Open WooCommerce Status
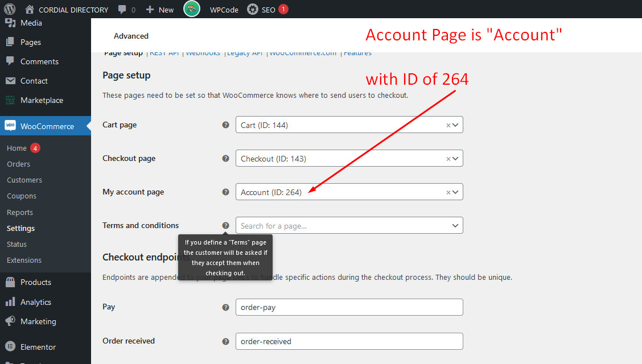Viewport: 642px width, 364px height. pos(17,244)
